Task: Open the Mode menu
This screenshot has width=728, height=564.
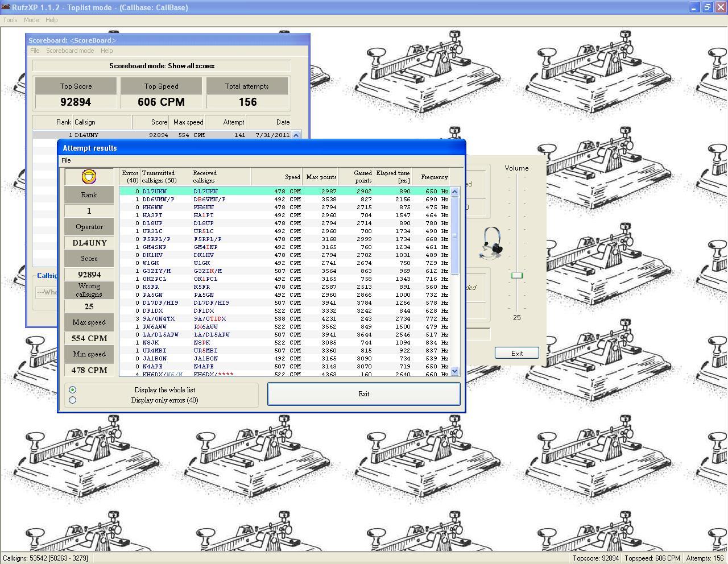Action: pyautogui.click(x=31, y=20)
